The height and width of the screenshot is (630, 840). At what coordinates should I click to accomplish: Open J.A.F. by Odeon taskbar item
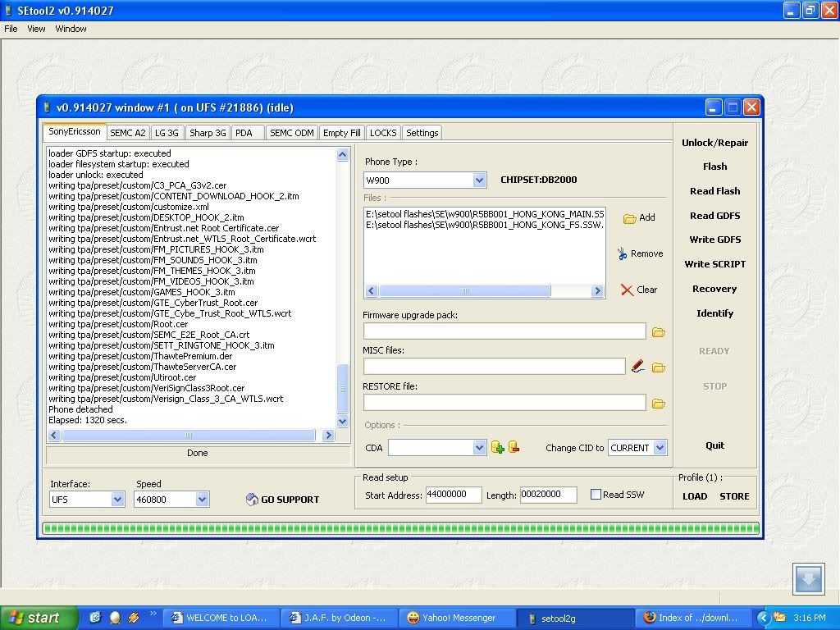click(340, 618)
